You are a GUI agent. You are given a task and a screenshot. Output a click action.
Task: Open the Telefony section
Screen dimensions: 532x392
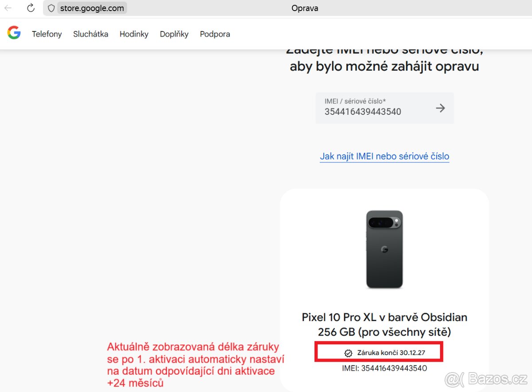[47, 34]
